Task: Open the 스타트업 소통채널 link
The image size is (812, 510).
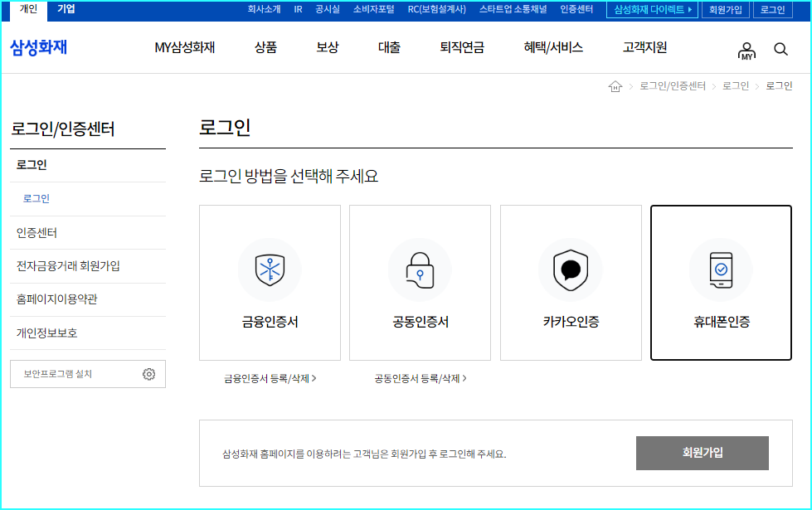Action: (x=513, y=9)
